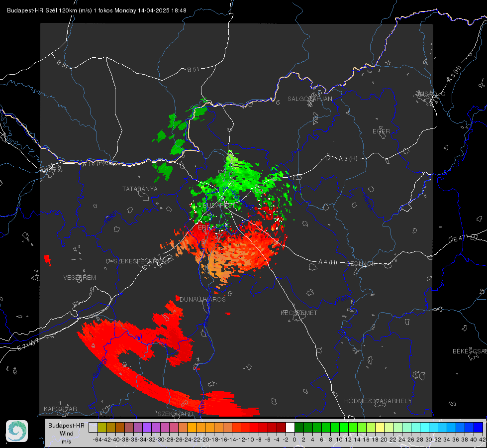Screen dimensions: 487x448
Task: Select the gray swatch before -64
Action: point(93,427)
